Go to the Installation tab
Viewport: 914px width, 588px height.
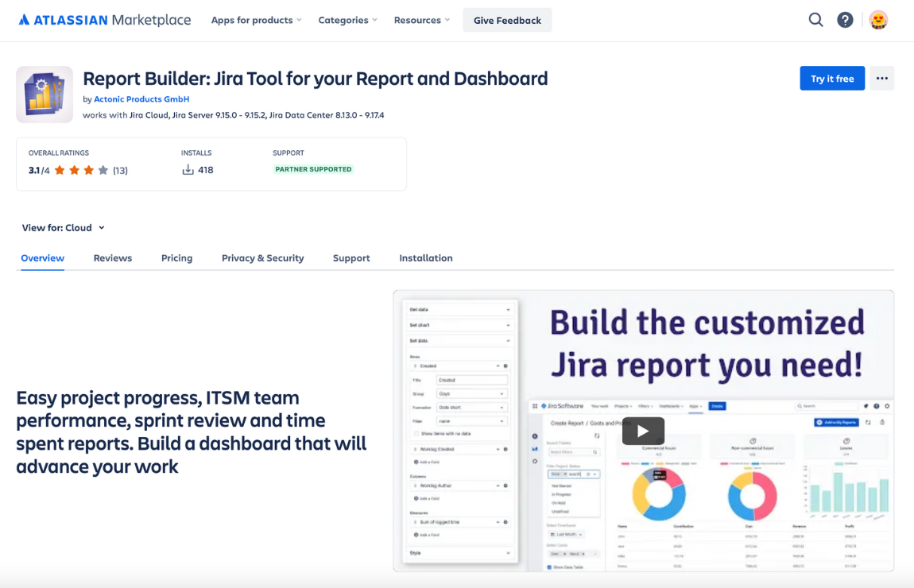coord(426,257)
